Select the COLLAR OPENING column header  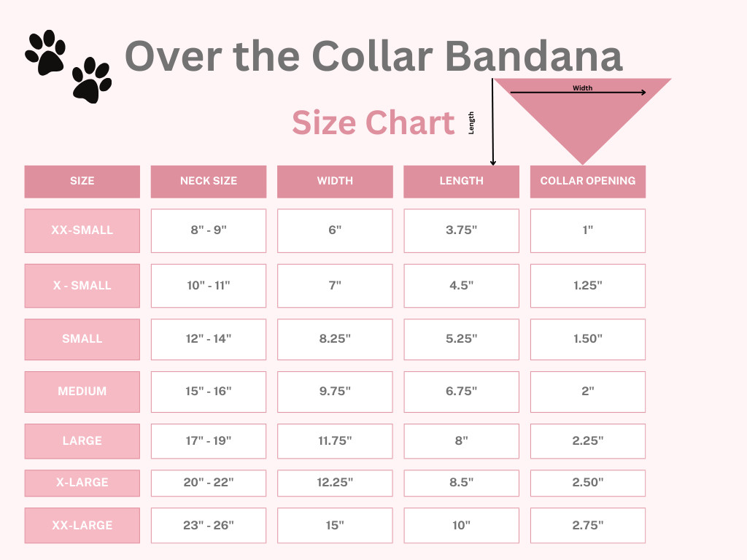(x=588, y=182)
